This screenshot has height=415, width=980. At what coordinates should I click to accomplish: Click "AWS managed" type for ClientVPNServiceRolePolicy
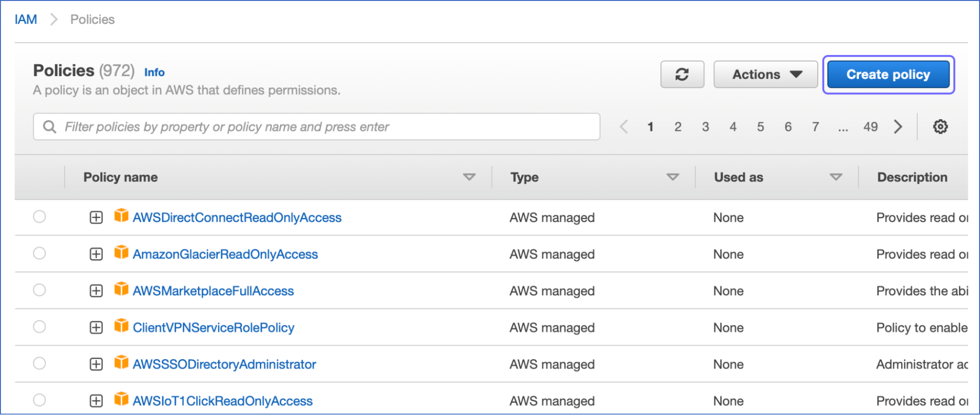coord(552,328)
